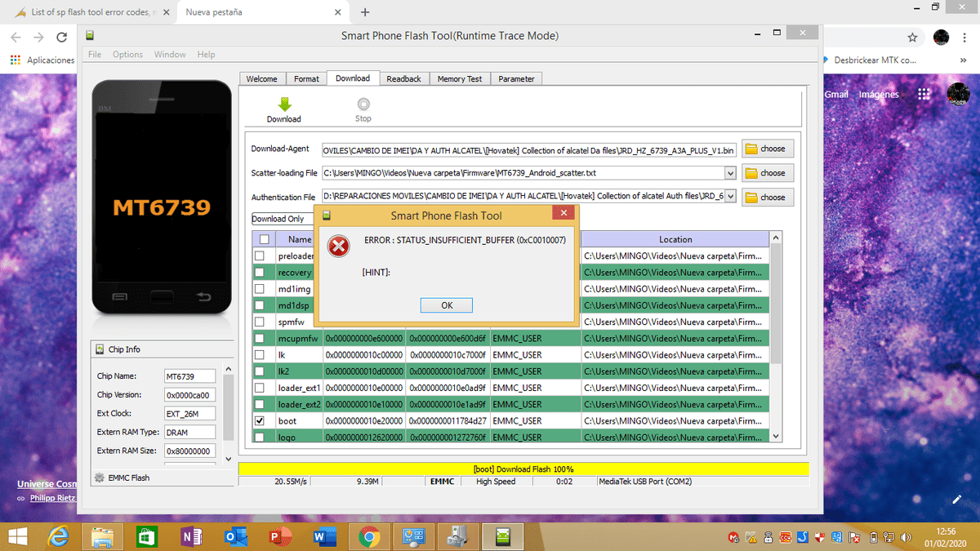Click OK in the error dialog
This screenshot has width=980, height=551.
[x=447, y=304]
